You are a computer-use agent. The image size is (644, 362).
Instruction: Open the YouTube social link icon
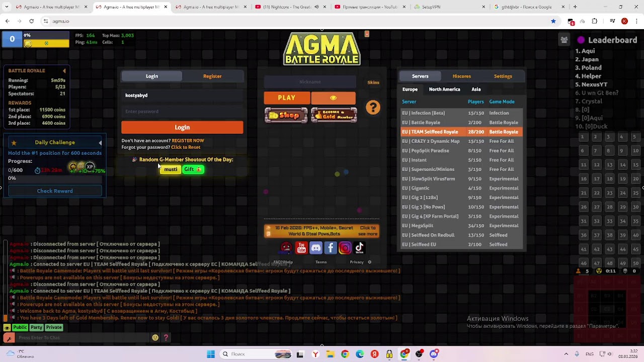pyautogui.click(x=301, y=247)
